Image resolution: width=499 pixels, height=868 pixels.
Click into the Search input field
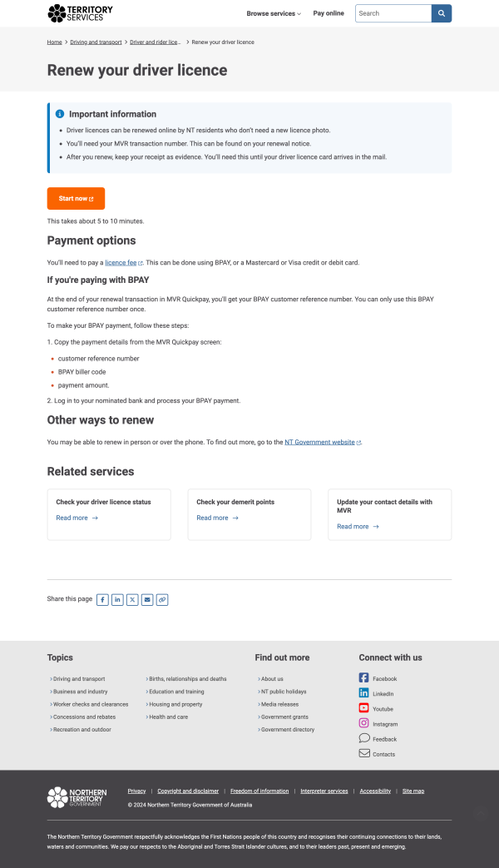[393, 13]
